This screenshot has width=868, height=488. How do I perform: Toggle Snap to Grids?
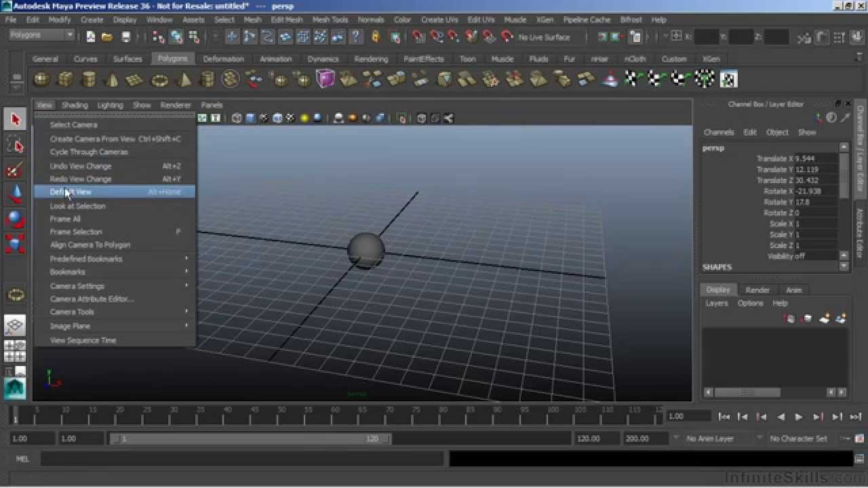pos(418,37)
